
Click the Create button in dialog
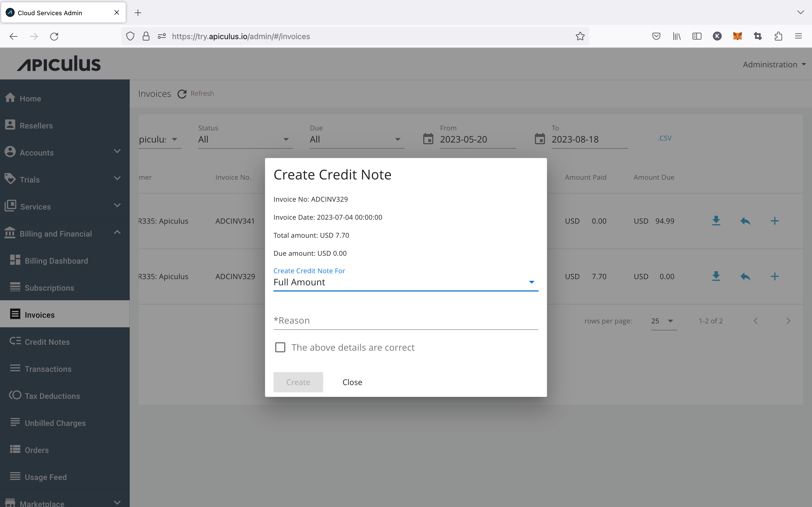298,382
